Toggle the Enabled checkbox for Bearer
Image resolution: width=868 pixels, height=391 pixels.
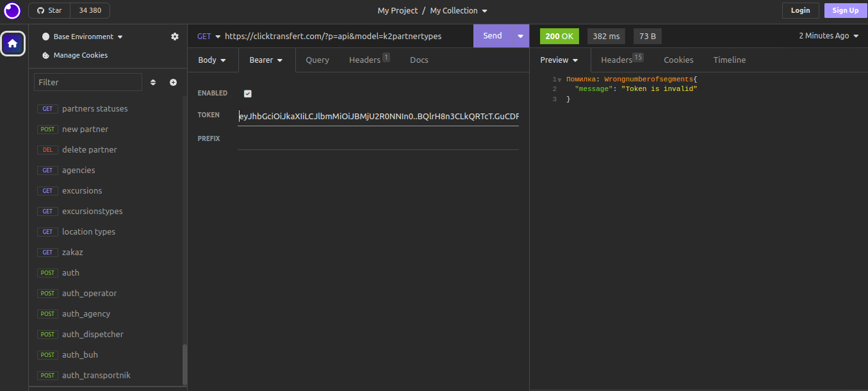[248, 94]
